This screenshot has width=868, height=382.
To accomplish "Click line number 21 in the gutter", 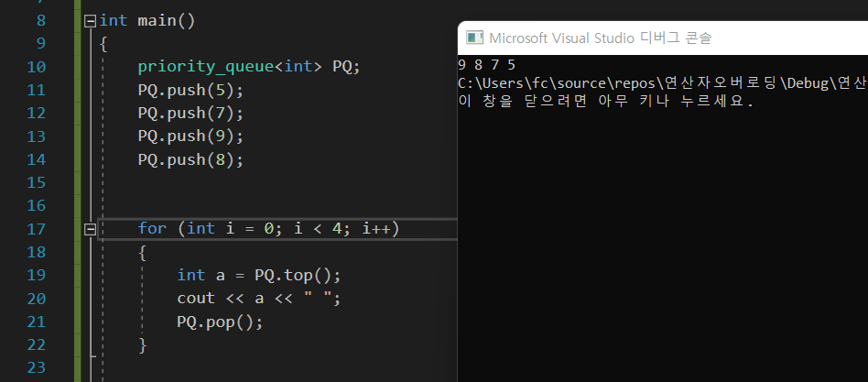I will (37, 322).
